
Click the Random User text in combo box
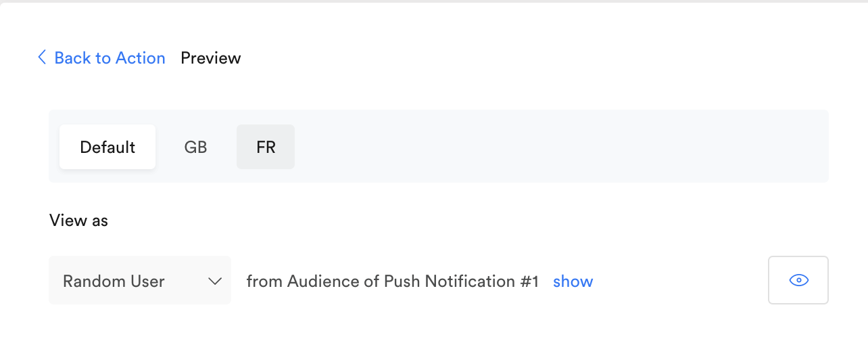114,281
